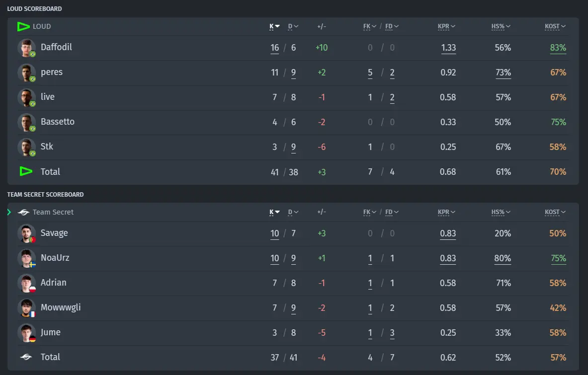The width and height of the screenshot is (588, 375).
Task: Click Daffodil's player avatar
Action: (27, 48)
